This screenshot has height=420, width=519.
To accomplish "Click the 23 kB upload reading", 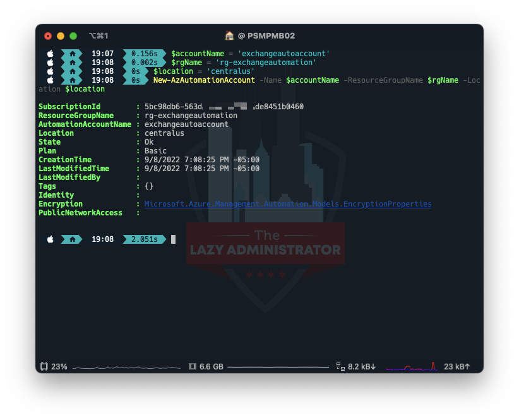I will click(x=456, y=367).
